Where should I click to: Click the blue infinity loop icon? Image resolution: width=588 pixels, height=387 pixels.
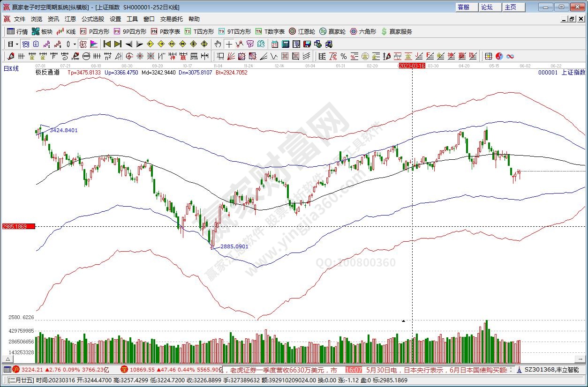point(510,56)
